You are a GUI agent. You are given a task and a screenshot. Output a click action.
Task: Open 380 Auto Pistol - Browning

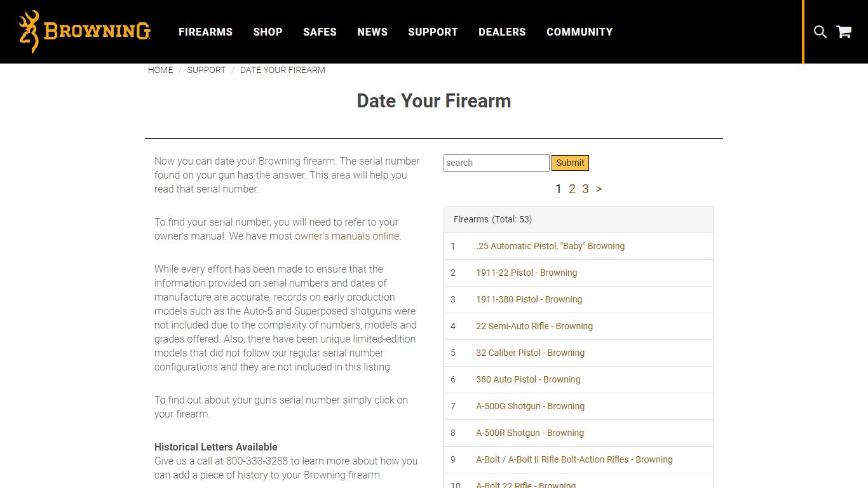(x=528, y=379)
